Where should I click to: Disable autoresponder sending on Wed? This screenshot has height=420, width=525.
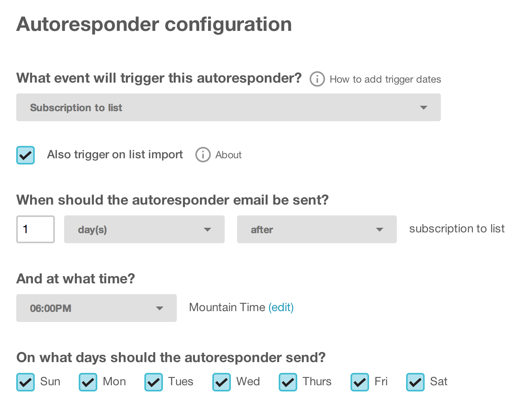pyautogui.click(x=221, y=382)
